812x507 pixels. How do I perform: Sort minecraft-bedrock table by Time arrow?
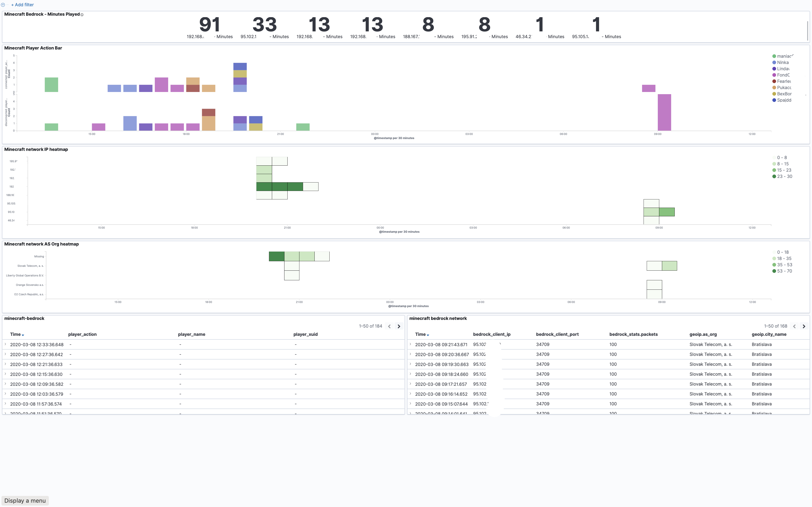[x=23, y=335]
